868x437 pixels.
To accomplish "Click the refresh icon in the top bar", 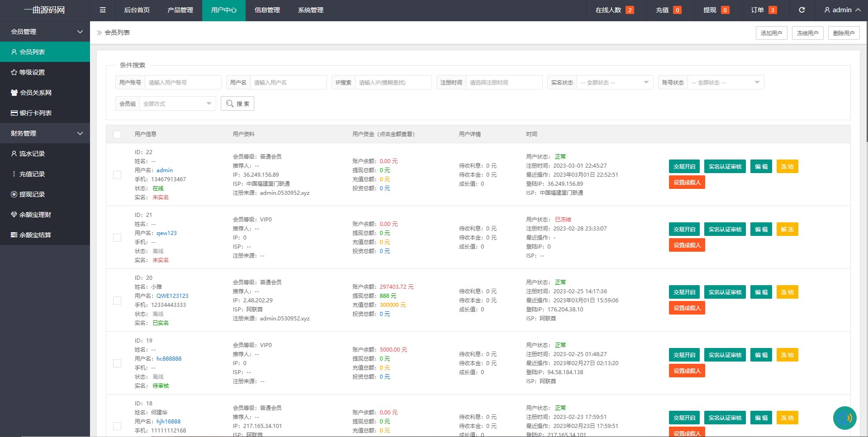I will click(802, 10).
